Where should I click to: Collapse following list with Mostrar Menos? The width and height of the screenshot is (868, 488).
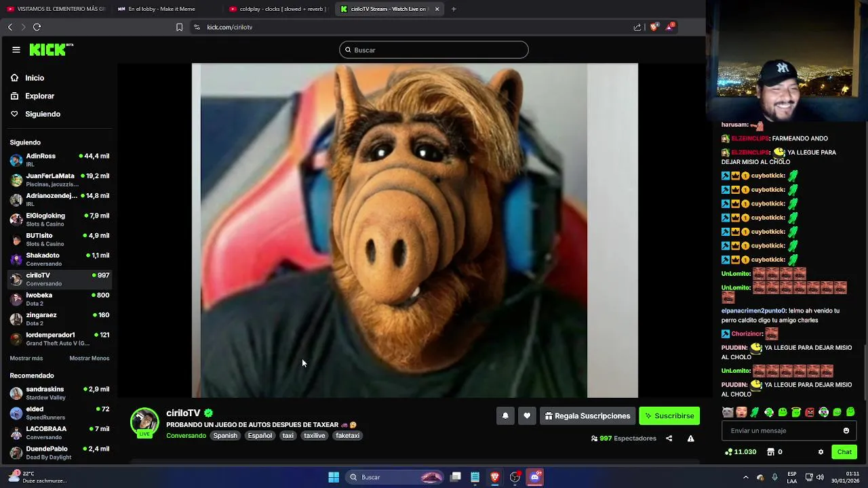coord(89,359)
